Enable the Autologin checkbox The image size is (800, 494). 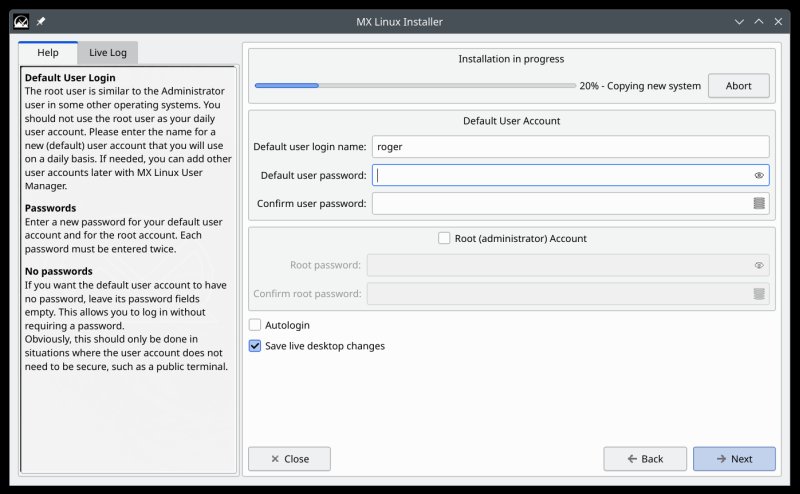coord(255,325)
